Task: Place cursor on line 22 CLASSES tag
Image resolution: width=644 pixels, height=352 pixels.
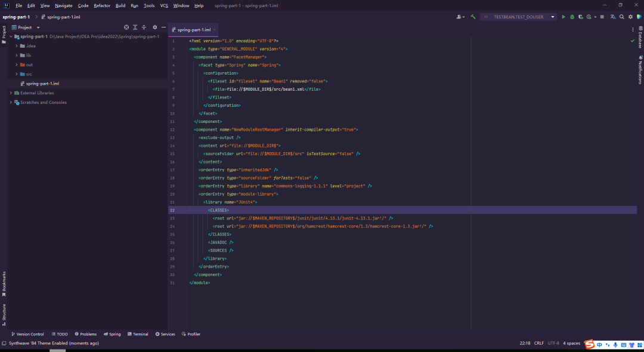Action: (x=218, y=210)
